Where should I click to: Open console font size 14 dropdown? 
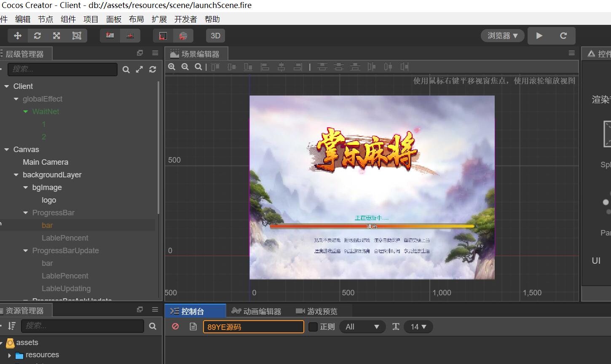418,327
